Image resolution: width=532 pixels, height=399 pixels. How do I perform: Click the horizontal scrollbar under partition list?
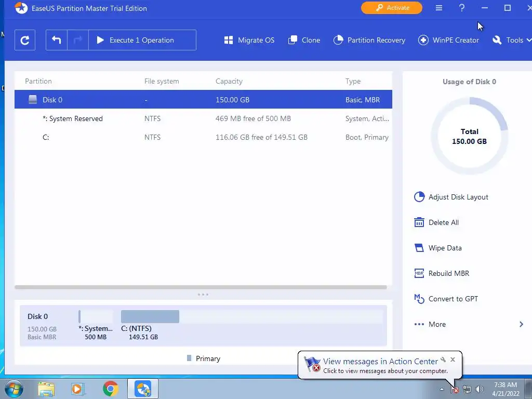click(201, 287)
